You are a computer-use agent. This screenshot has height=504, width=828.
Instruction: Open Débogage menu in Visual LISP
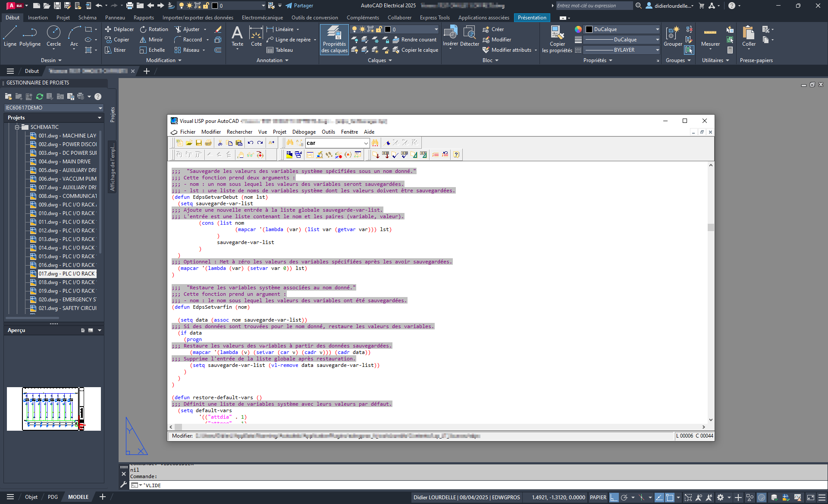coord(304,132)
